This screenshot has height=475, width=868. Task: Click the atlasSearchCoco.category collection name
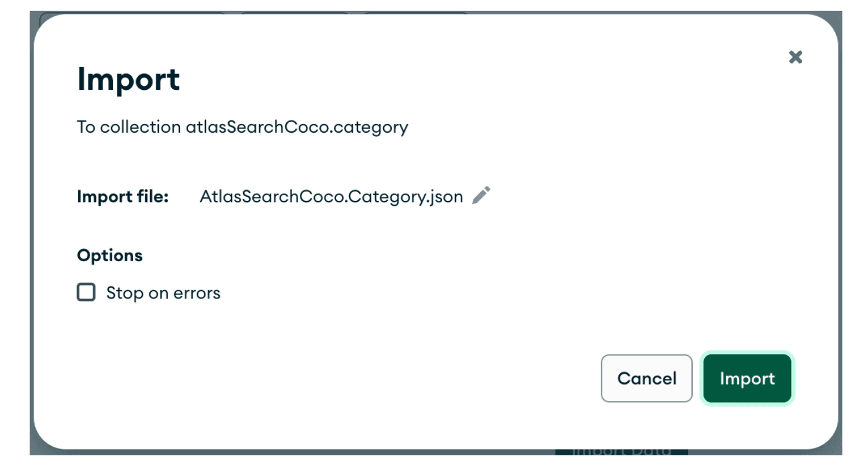point(297,127)
